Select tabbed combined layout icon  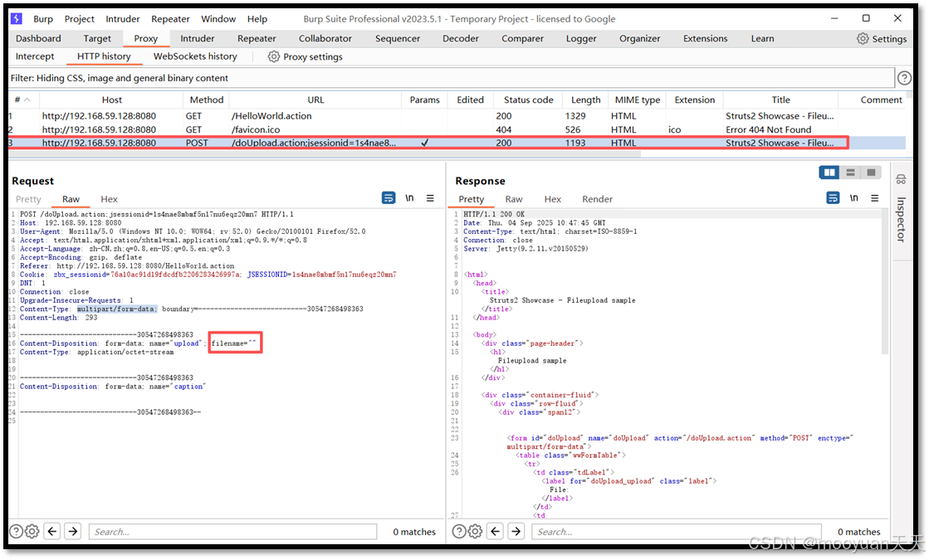point(871,173)
